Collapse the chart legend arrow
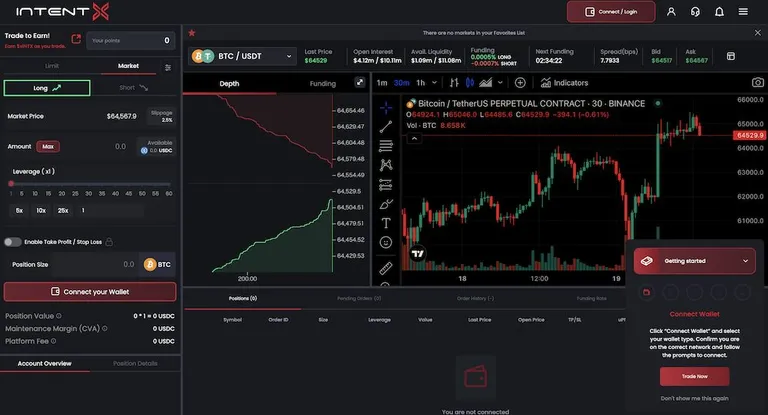The width and height of the screenshot is (768, 415). [x=414, y=139]
